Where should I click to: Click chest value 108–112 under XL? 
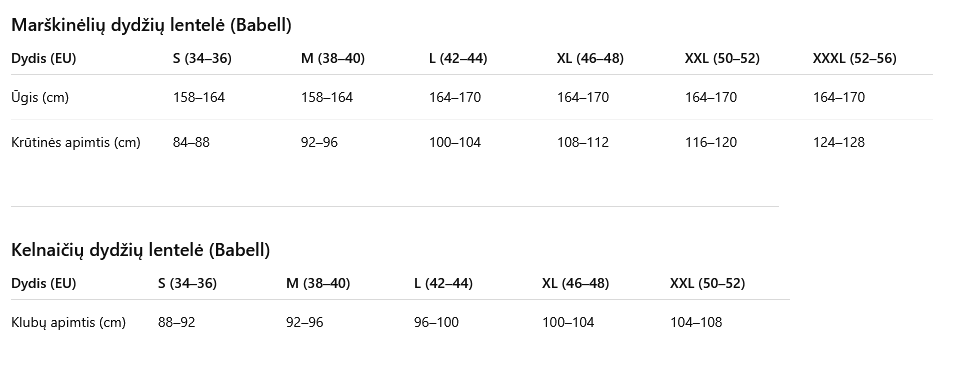pyautogui.click(x=583, y=143)
